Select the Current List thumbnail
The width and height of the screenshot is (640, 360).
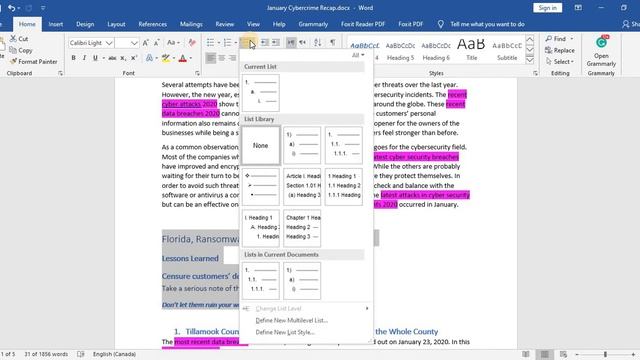(260, 93)
